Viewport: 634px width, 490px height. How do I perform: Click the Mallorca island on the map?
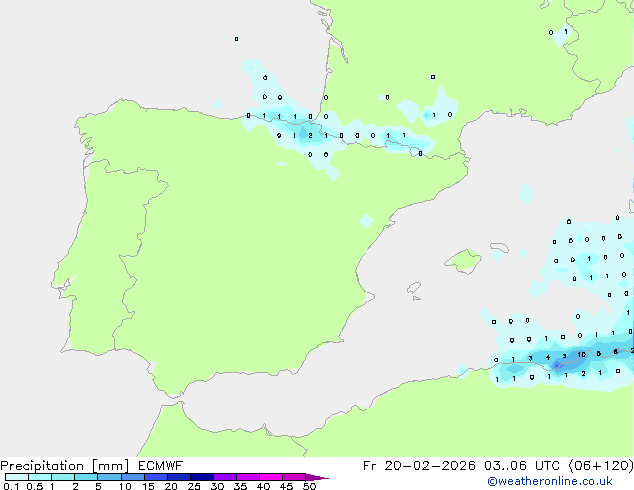tap(463, 261)
